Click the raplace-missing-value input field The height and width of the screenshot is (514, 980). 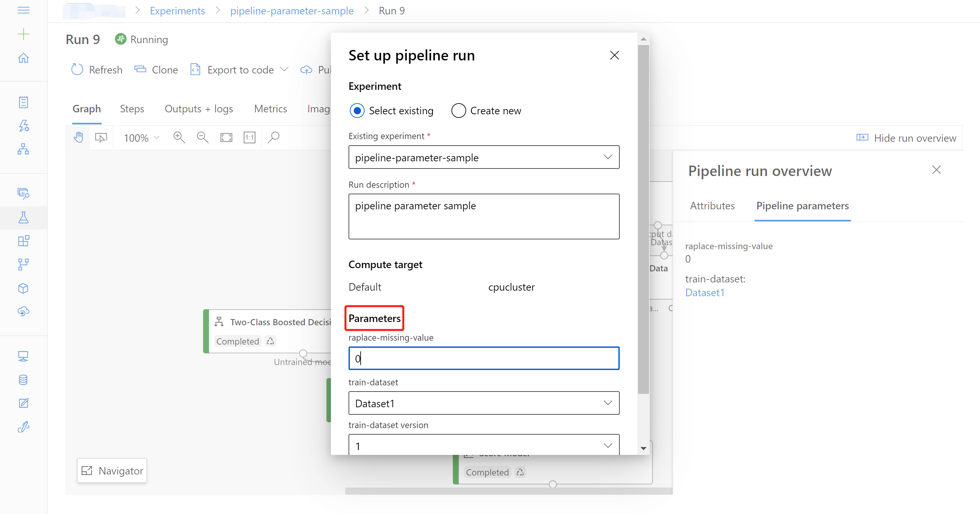click(483, 359)
